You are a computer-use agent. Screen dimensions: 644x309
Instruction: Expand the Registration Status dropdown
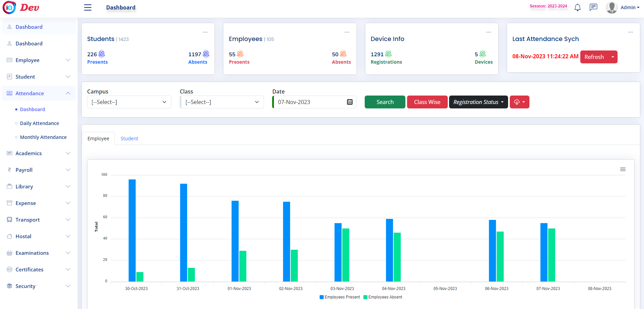coord(478,102)
